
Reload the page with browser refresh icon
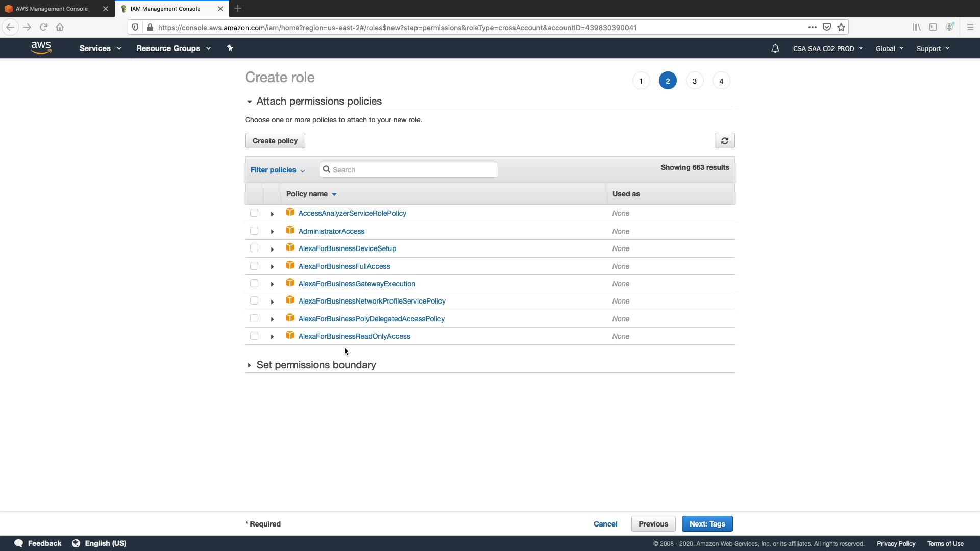coord(43,27)
